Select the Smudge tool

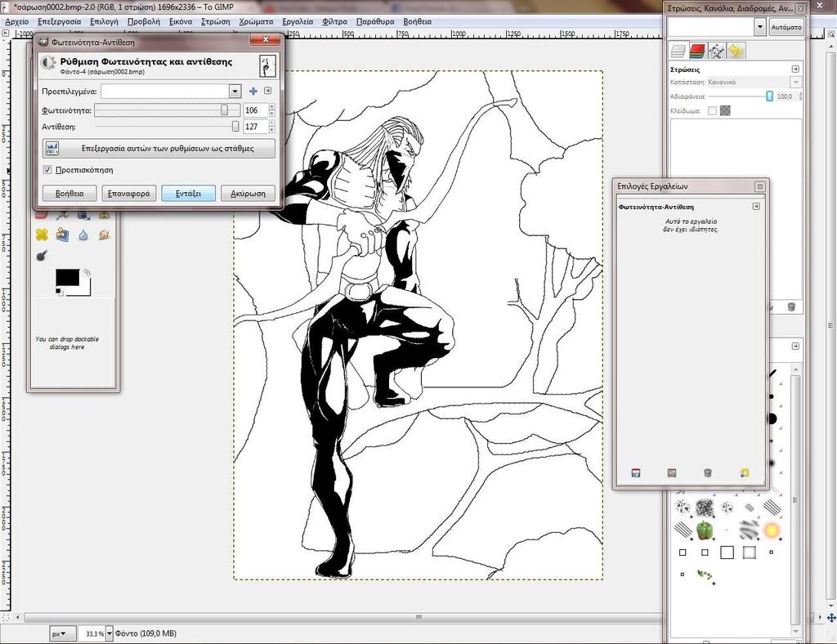[104, 235]
